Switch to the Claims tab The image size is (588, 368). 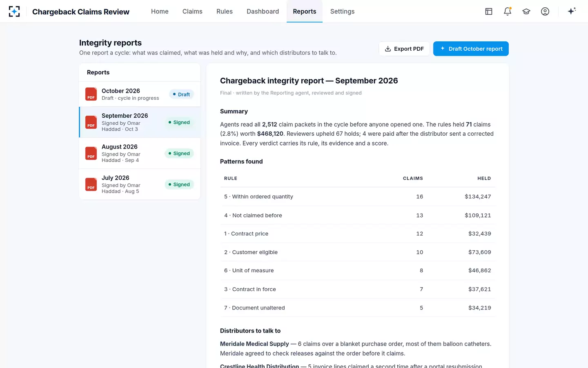coord(192,11)
